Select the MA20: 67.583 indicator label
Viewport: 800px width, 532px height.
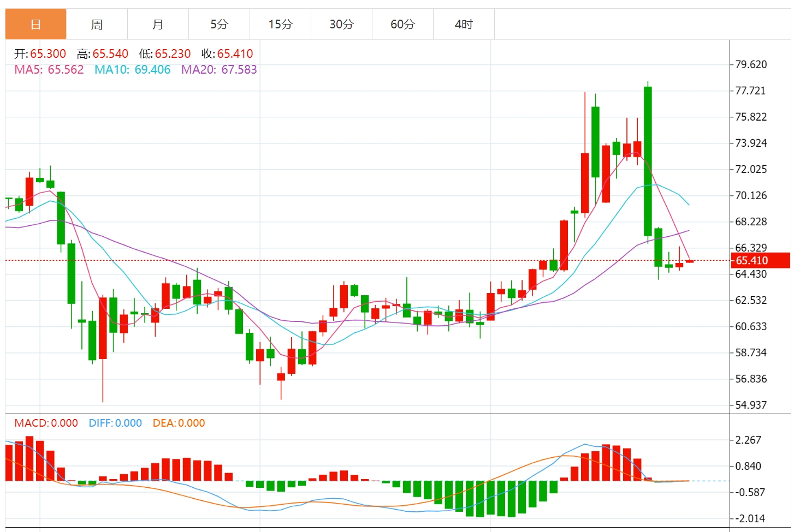[219, 69]
